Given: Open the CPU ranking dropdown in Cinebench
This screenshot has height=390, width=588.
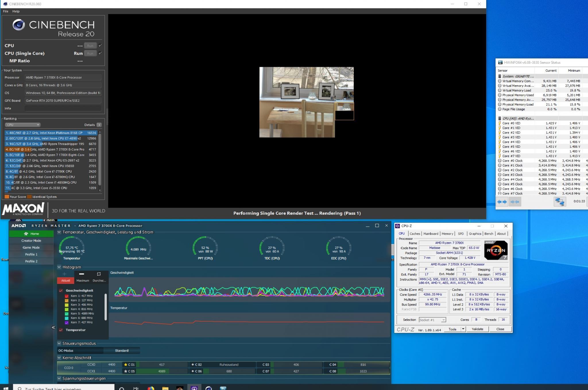Looking at the screenshot, I should tap(22, 125).
